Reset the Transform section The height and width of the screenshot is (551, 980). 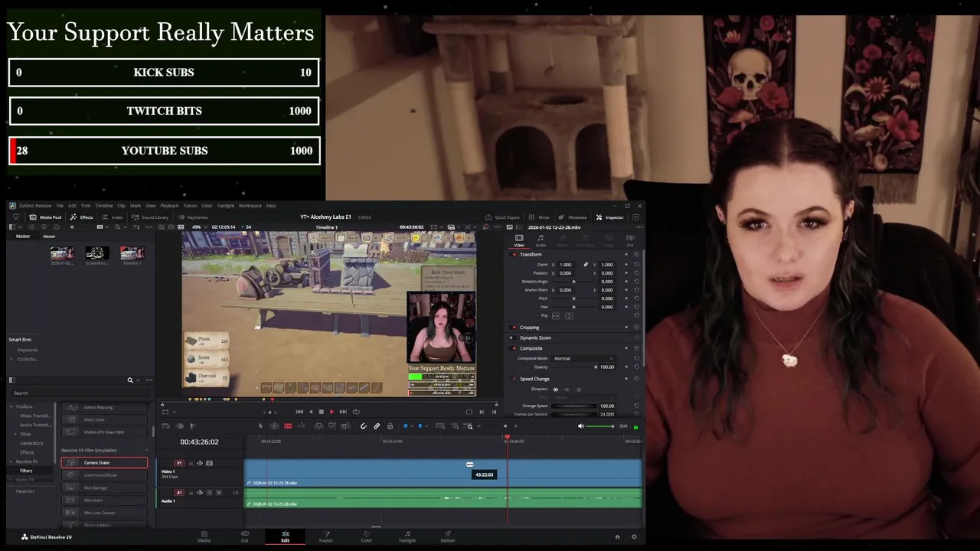click(636, 254)
